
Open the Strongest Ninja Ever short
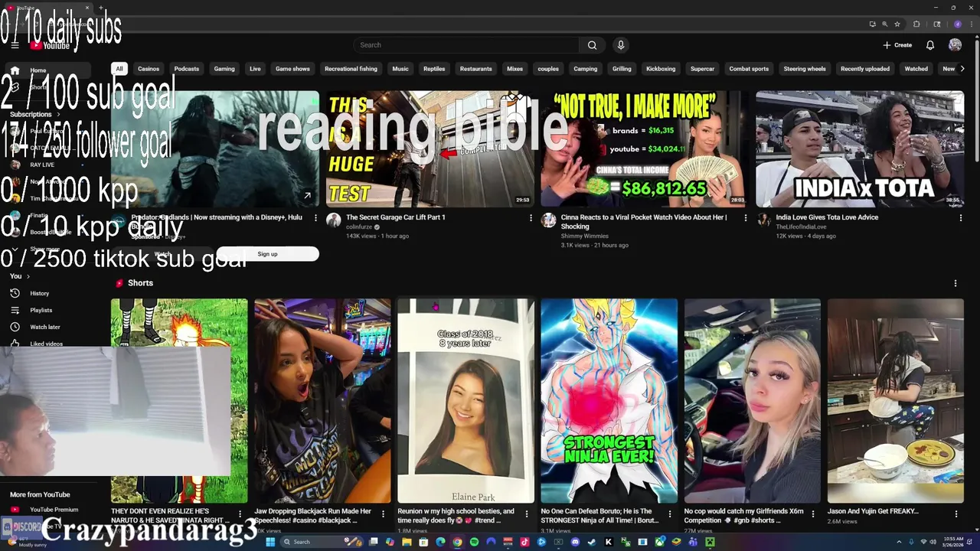click(x=609, y=400)
